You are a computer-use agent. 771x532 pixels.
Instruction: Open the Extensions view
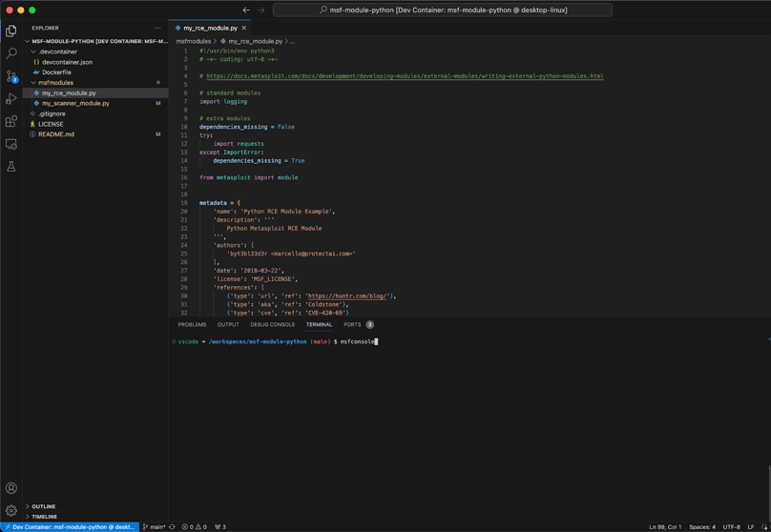11,122
